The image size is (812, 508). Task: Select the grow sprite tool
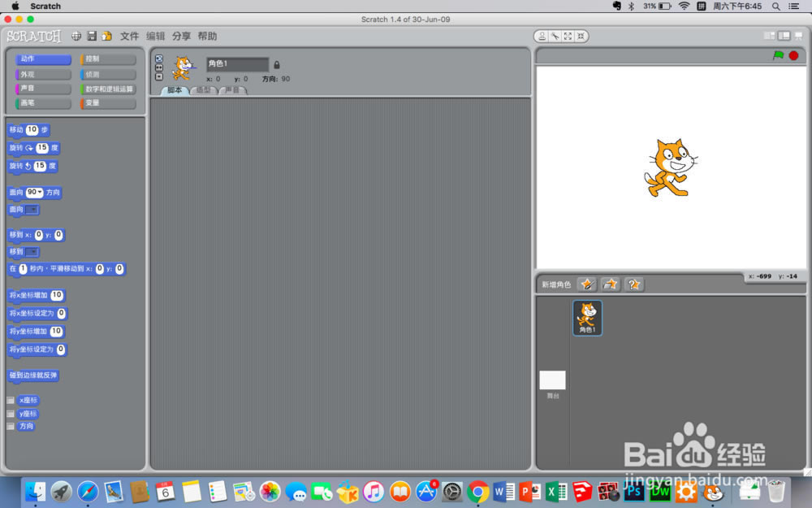click(x=568, y=37)
